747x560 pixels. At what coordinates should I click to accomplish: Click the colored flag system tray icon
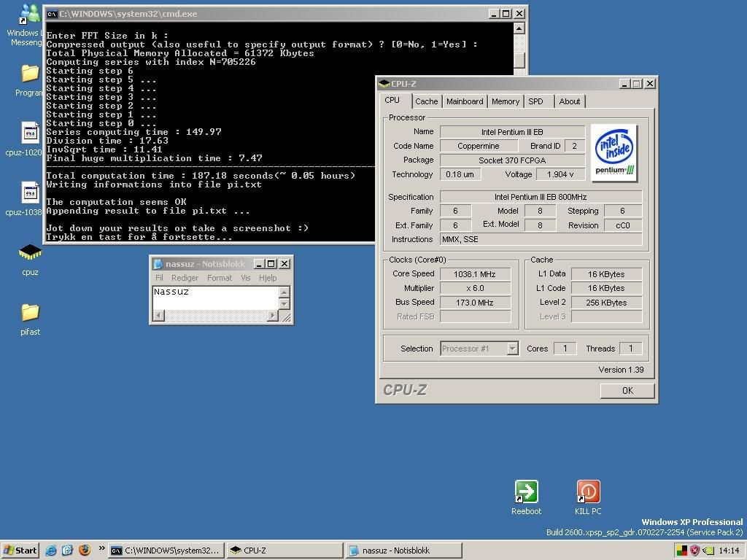(x=682, y=551)
